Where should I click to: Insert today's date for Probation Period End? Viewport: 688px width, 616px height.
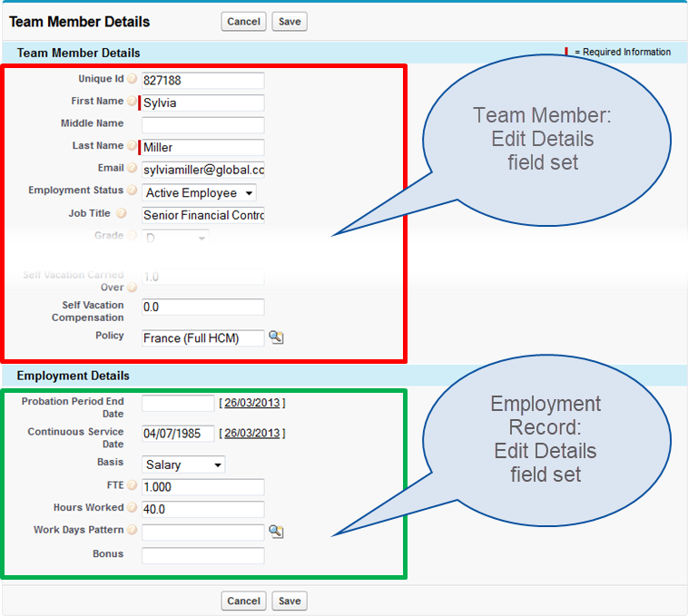point(251,403)
